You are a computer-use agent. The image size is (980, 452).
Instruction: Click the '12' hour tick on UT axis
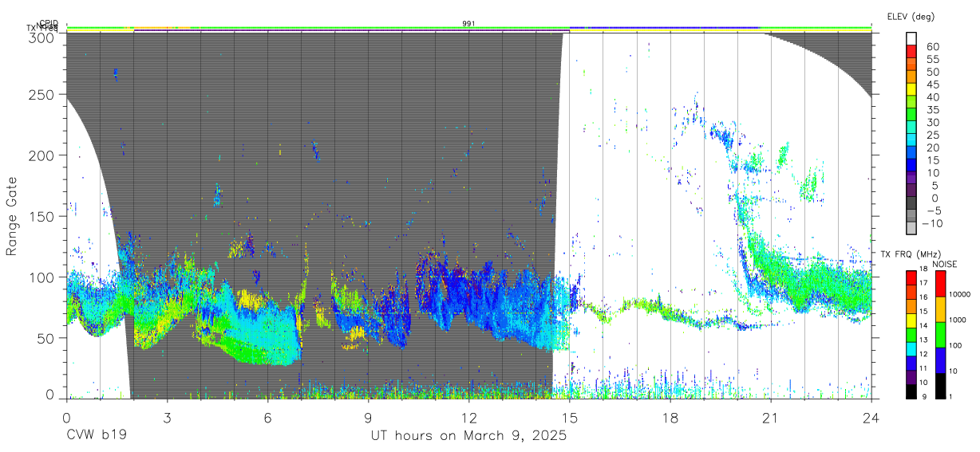click(x=469, y=418)
